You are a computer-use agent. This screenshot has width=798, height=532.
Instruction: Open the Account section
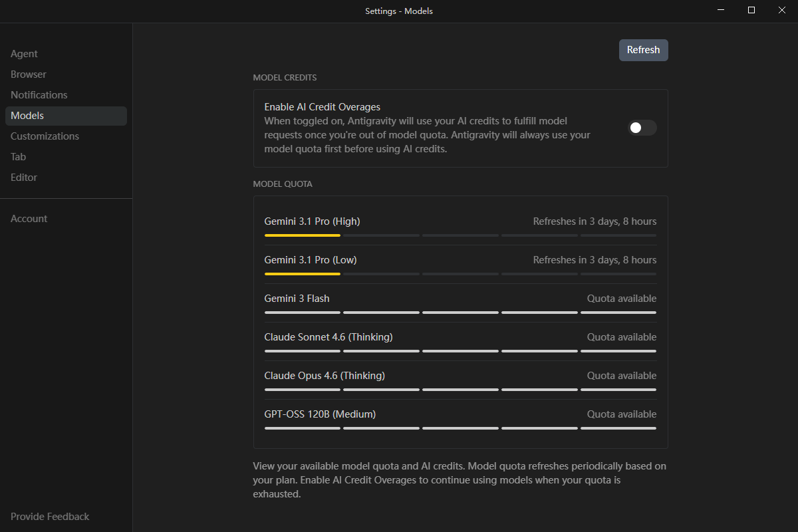click(66, 219)
